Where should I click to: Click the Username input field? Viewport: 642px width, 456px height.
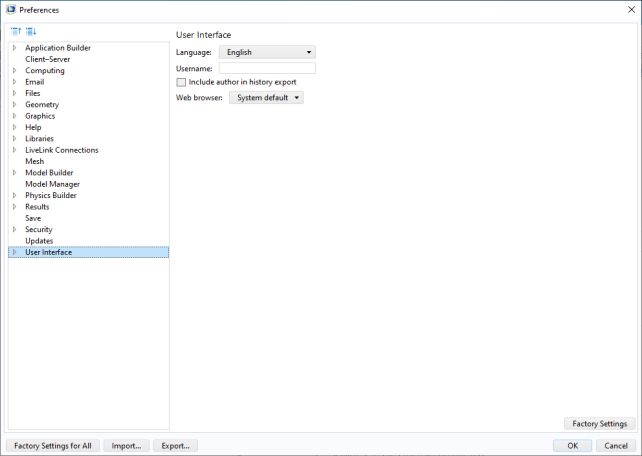267,68
